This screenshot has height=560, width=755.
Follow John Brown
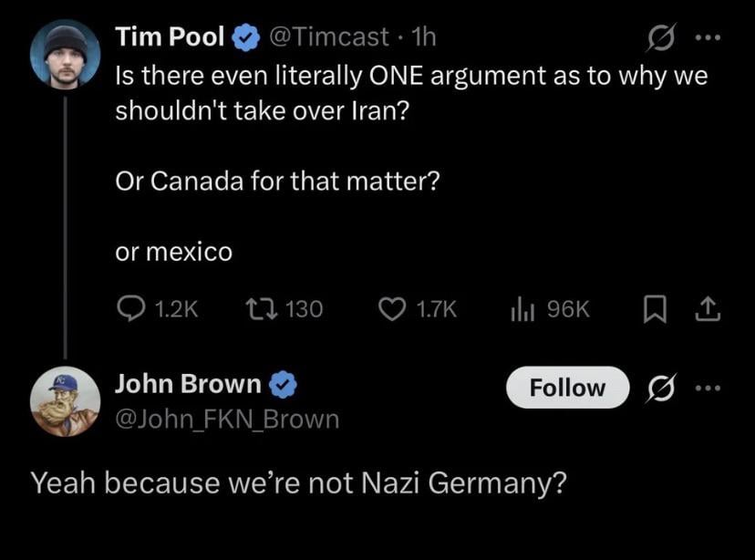567,388
